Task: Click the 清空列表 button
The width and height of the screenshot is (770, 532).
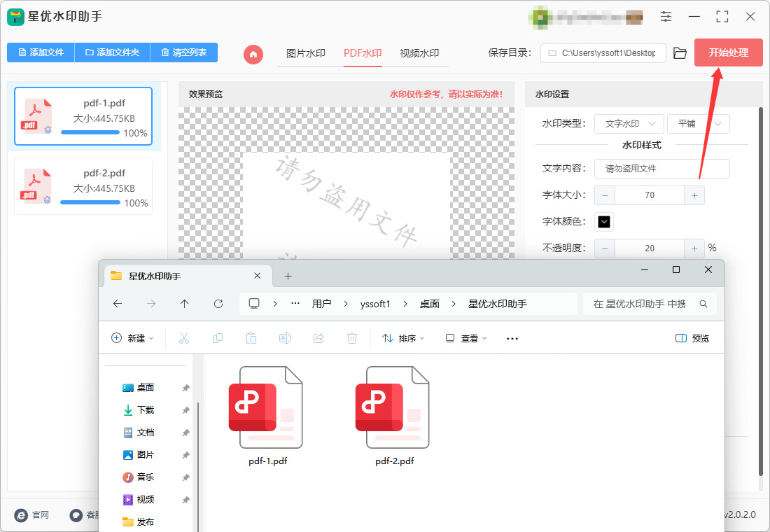Action: pos(183,52)
